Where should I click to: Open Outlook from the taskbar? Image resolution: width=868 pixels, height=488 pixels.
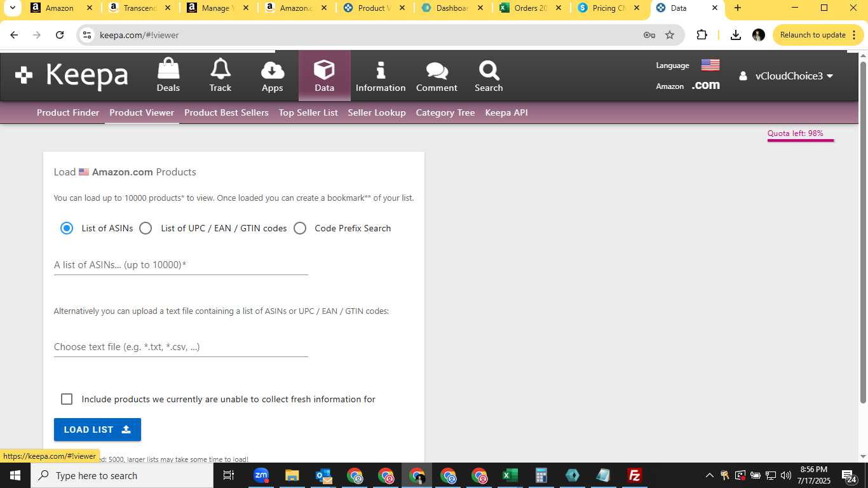(323, 475)
